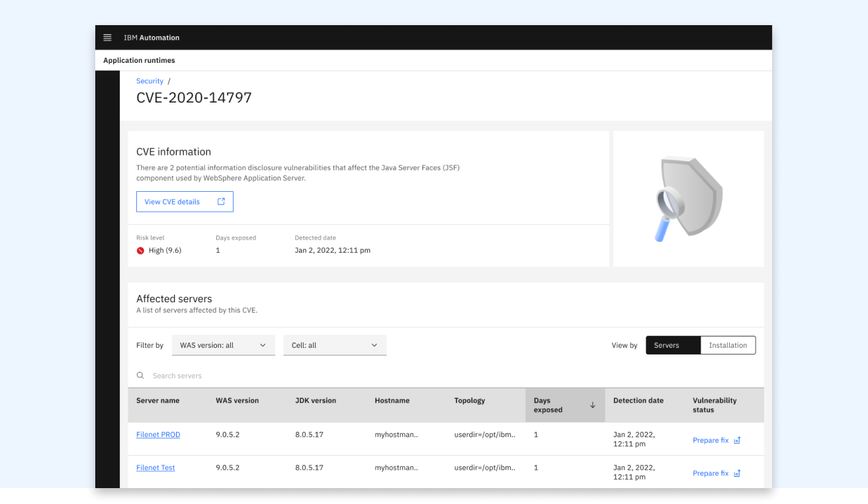Open the Cell filter dropdown

335,345
